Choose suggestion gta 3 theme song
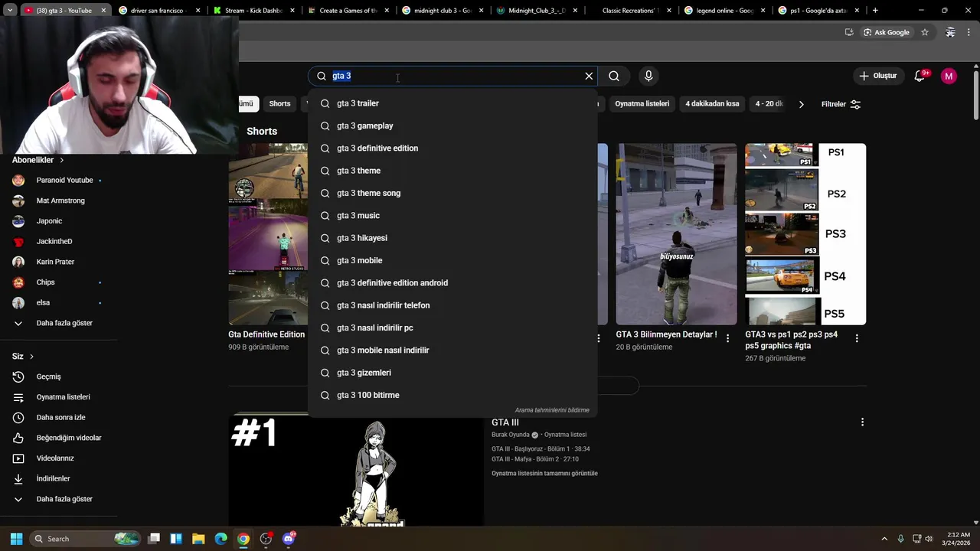 (452, 193)
